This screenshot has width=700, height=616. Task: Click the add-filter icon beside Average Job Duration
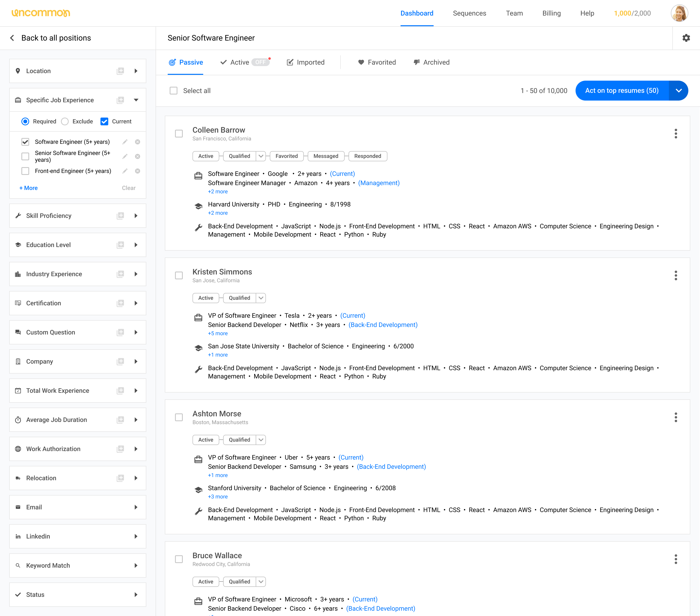(x=120, y=419)
